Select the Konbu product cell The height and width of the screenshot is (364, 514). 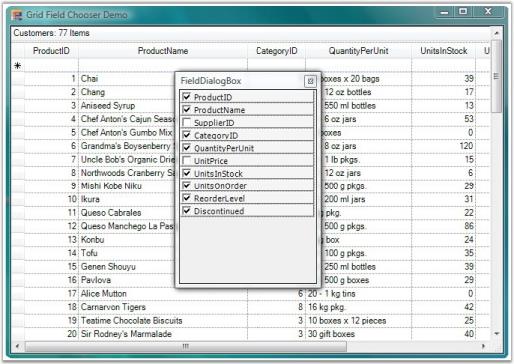tap(127, 240)
